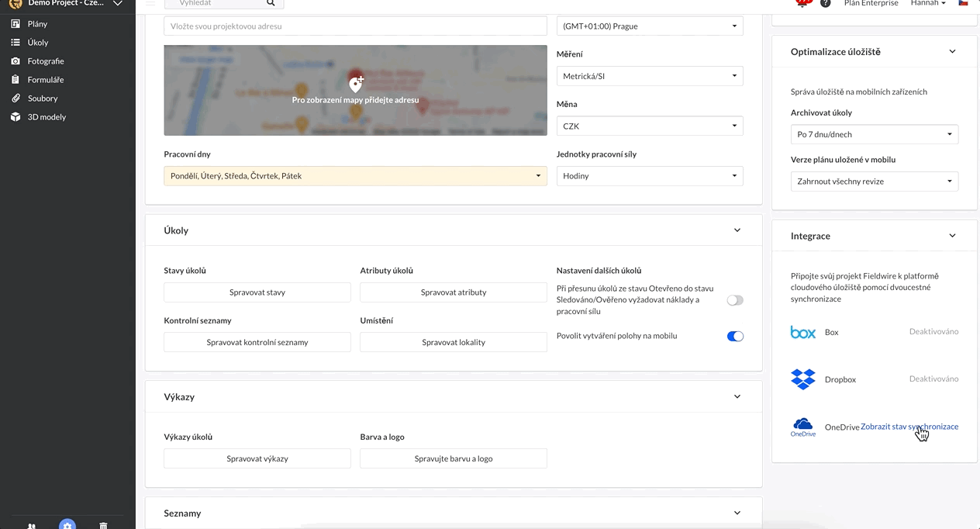Open Soubory in the sidebar
This screenshot has height=529, width=980.
[43, 99]
